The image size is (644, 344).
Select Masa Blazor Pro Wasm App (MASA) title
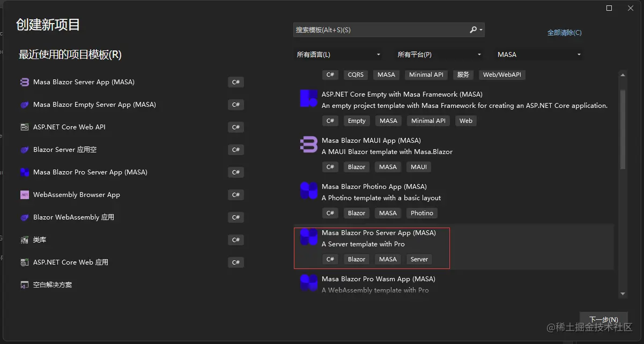pos(379,279)
